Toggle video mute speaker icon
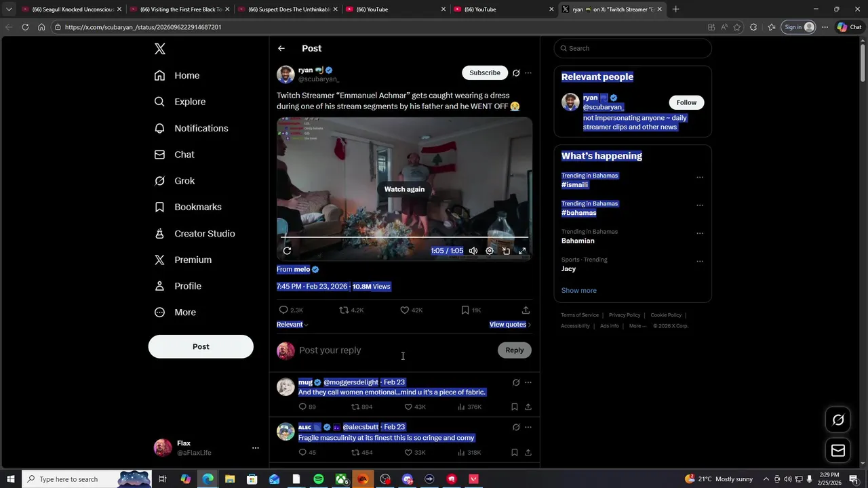This screenshot has width=868, height=488. pyautogui.click(x=473, y=251)
